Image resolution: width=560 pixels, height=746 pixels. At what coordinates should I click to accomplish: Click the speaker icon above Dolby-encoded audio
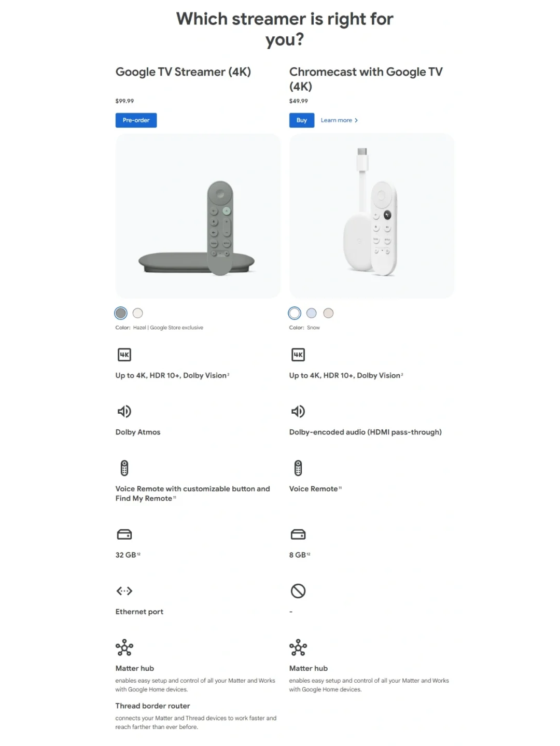(298, 412)
